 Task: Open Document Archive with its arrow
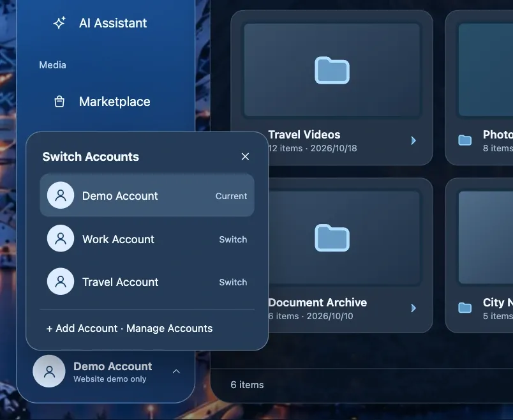[413, 308]
